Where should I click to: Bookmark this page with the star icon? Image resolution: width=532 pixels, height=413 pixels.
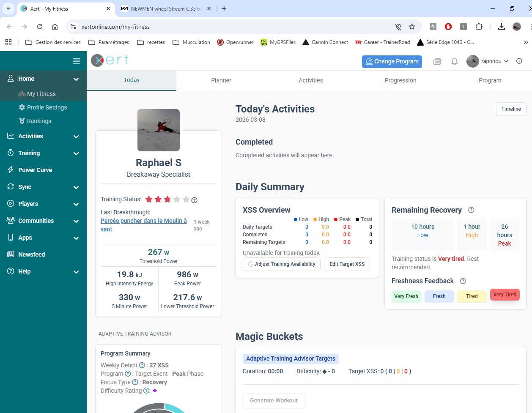(x=412, y=27)
